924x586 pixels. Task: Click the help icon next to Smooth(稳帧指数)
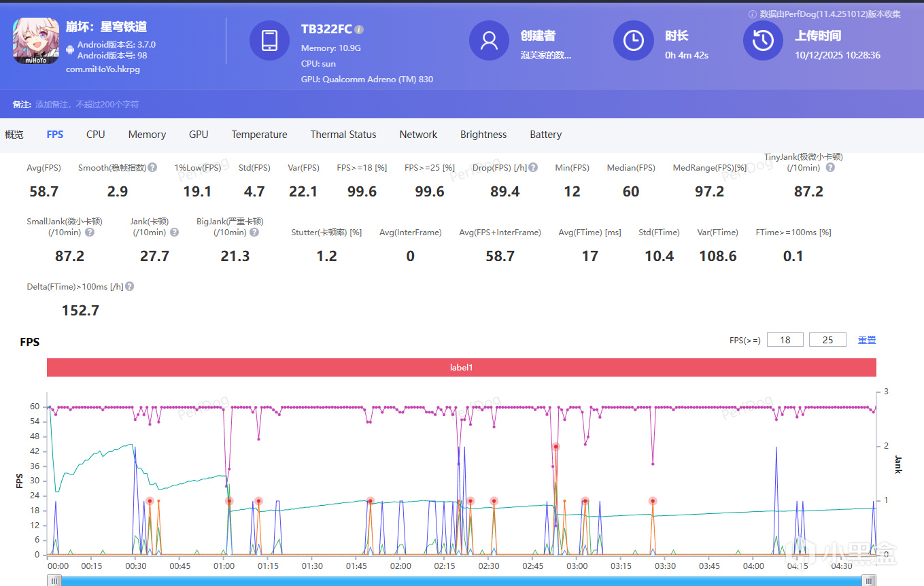click(153, 167)
